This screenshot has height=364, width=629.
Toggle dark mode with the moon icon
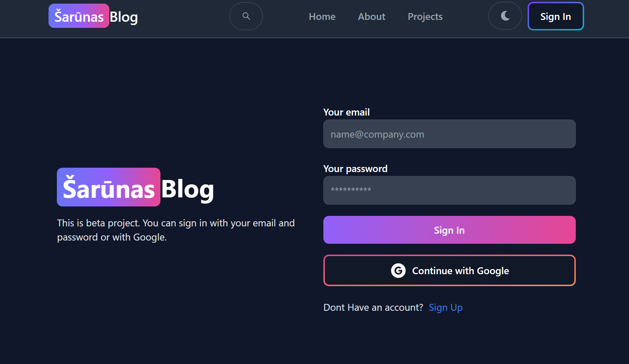click(505, 16)
